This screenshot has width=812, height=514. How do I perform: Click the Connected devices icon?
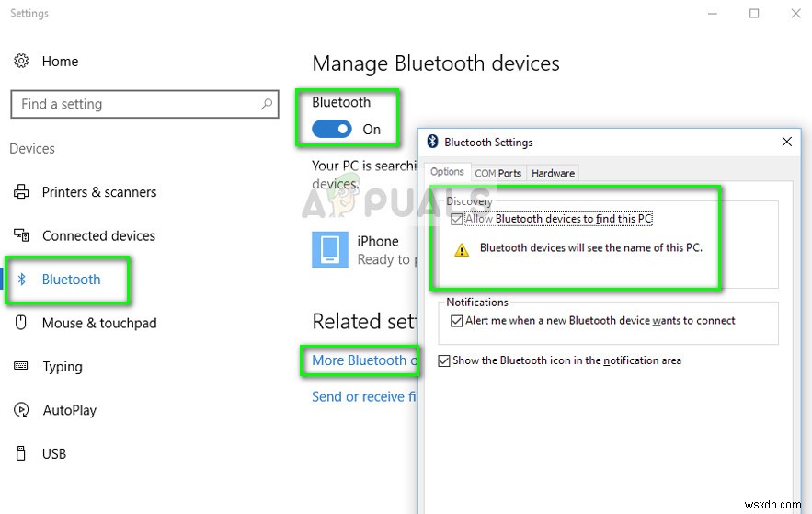[21, 235]
